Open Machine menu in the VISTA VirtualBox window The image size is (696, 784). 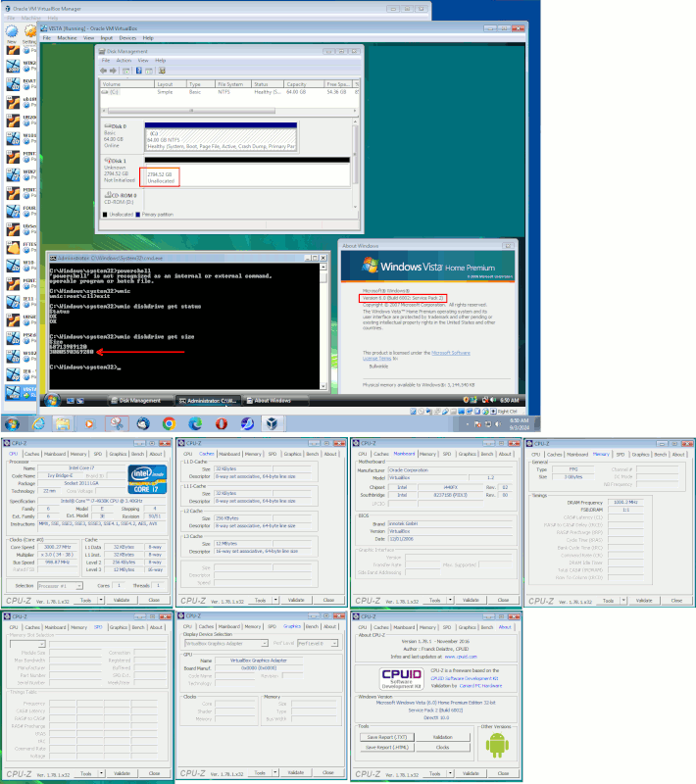67,38
